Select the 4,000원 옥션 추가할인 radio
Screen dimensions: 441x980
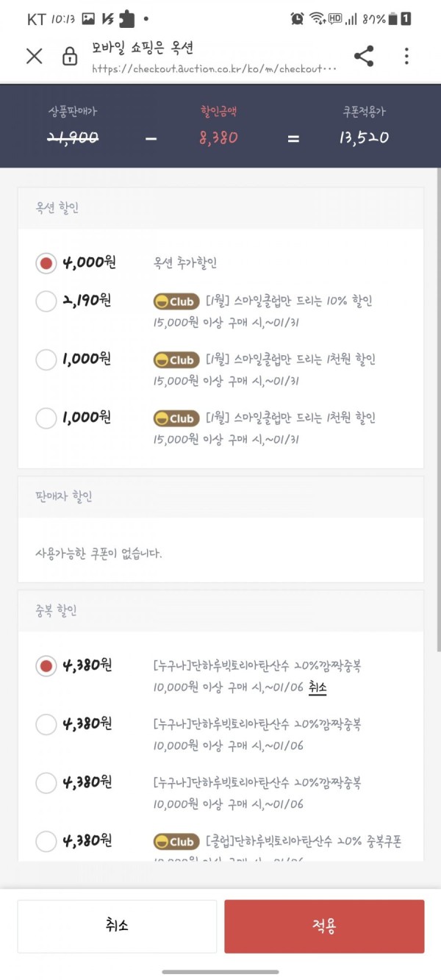[x=46, y=262]
